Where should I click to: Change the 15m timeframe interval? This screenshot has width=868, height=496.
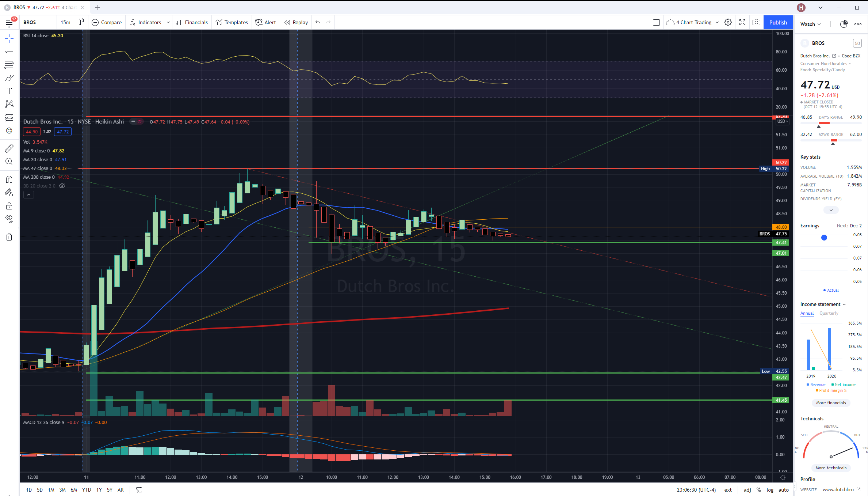point(66,22)
